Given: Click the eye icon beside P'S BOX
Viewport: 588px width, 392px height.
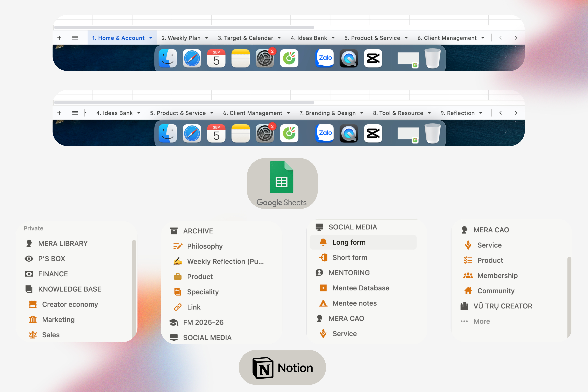Looking at the screenshot, I should tap(29, 258).
